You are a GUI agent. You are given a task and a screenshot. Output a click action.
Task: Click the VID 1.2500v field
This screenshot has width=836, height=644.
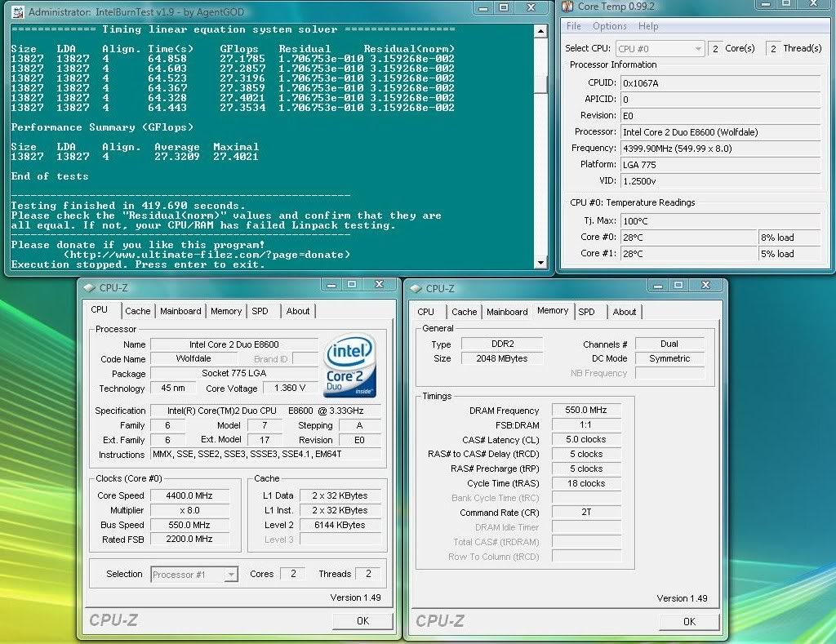pos(720,181)
